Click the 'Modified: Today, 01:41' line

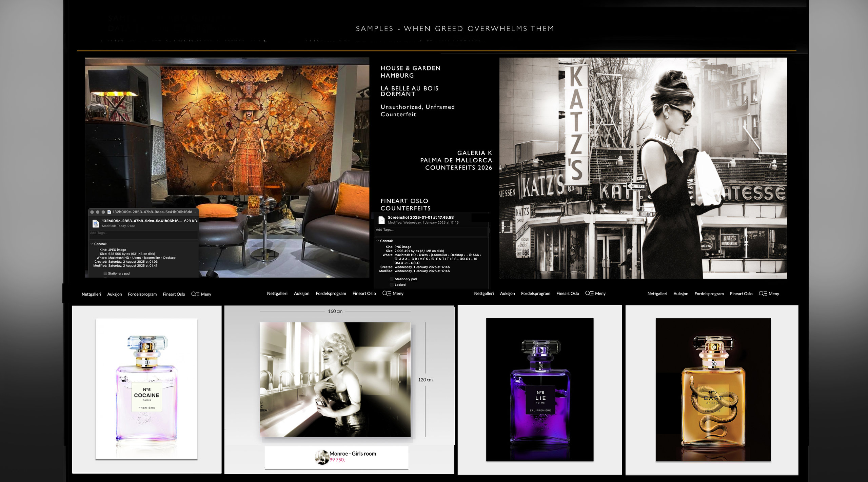coord(119,226)
